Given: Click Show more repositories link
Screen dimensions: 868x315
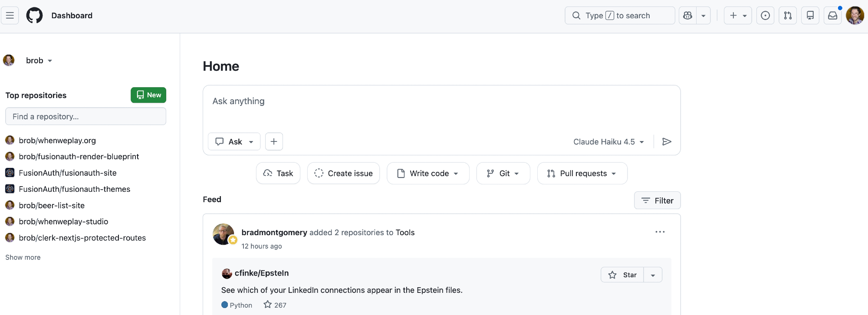Looking at the screenshot, I should coord(23,257).
